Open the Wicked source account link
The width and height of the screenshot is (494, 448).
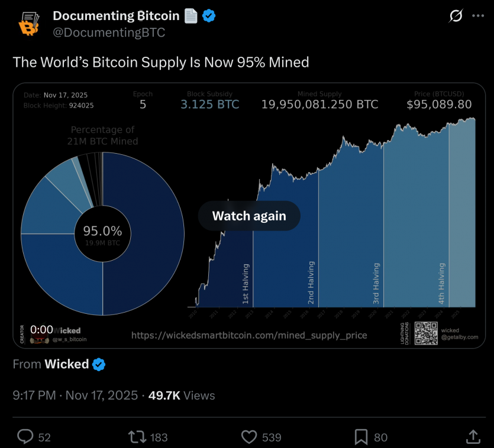66,364
